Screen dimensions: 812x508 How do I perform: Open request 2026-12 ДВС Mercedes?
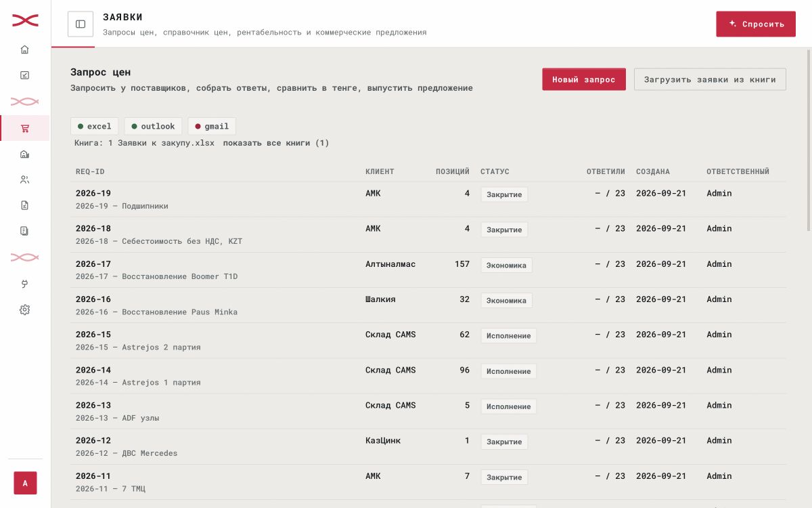428,446
